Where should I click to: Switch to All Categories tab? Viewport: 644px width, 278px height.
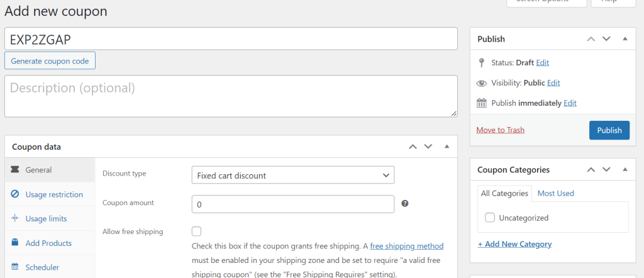coord(504,193)
